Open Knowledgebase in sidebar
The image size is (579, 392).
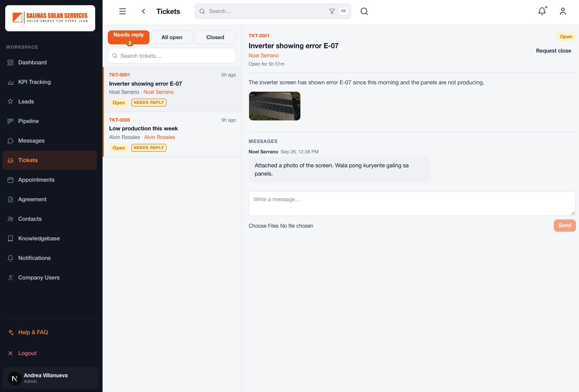point(50,239)
